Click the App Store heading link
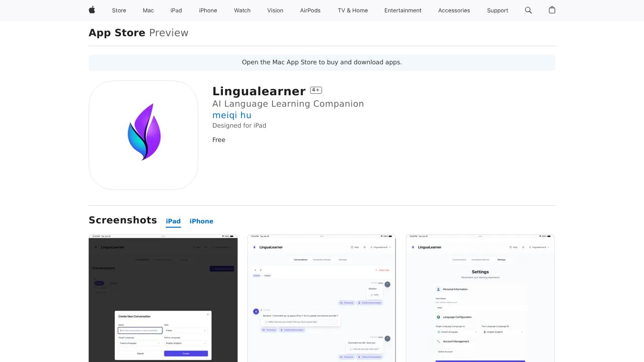Screen dimensions: 644x362 click(x=117, y=33)
